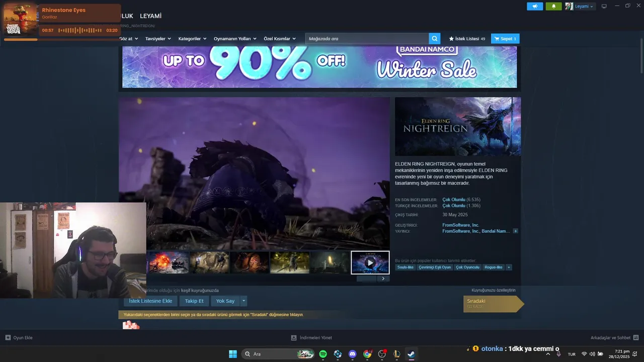Switch to Big Picture mode icon
This screenshot has width=644, height=362.
point(604,7)
